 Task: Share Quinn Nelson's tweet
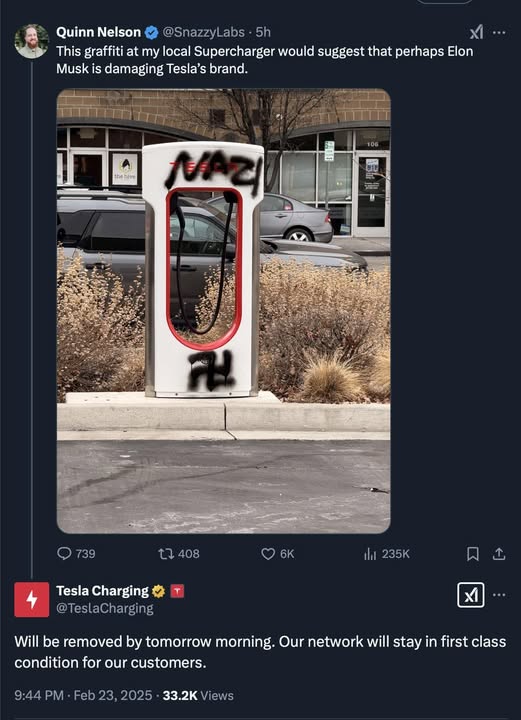[499, 554]
